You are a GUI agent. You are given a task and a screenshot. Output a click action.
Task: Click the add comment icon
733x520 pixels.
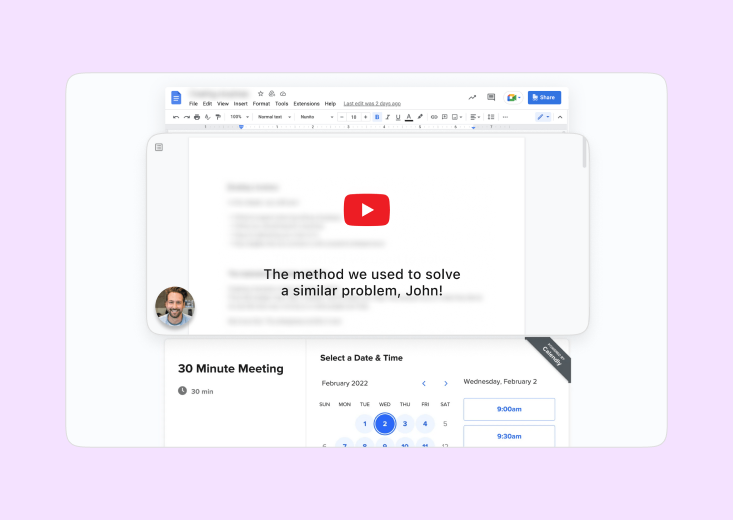click(x=445, y=117)
